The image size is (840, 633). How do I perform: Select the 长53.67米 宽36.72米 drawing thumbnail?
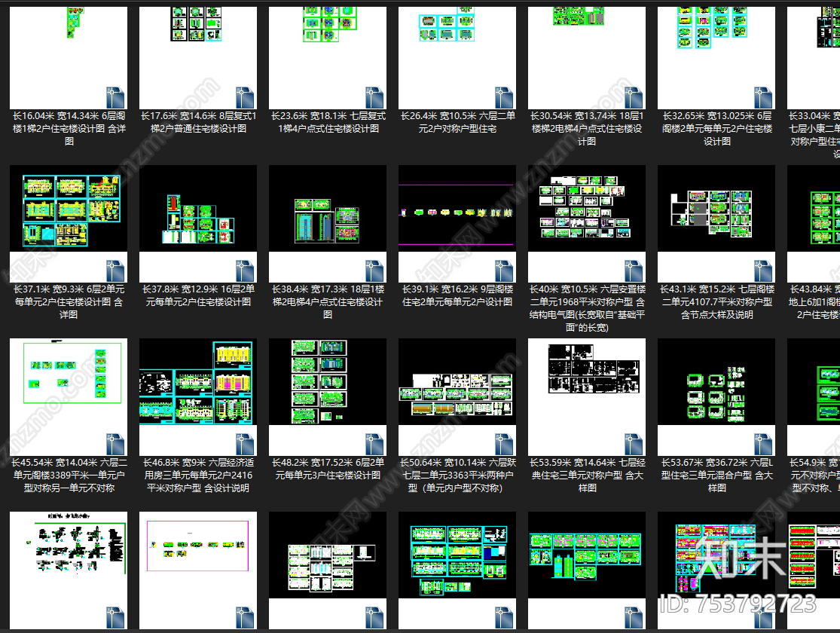[716, 397]
